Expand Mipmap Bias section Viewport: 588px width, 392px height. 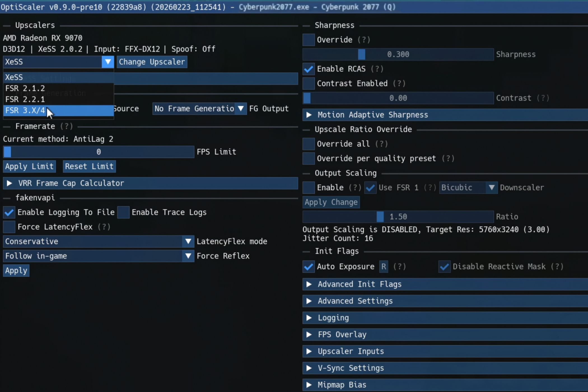click(445, 385)
